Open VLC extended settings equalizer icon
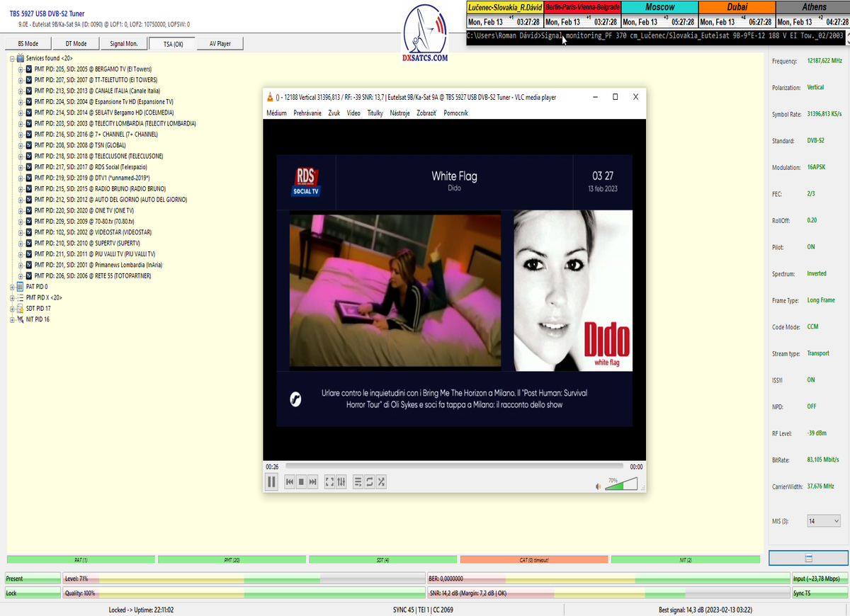Viewport: 850px width, 616px height. (x=341, y=482)
